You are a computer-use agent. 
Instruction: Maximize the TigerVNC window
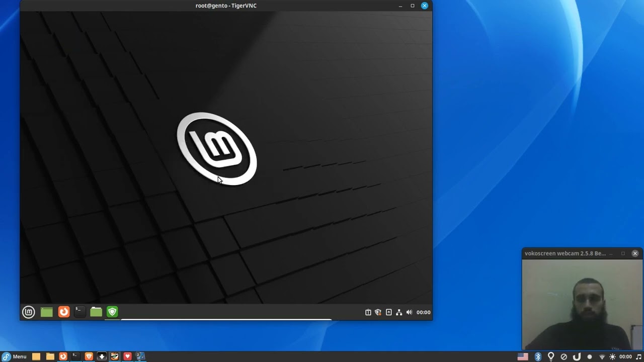pyautogui.click(x=413, y=6)
